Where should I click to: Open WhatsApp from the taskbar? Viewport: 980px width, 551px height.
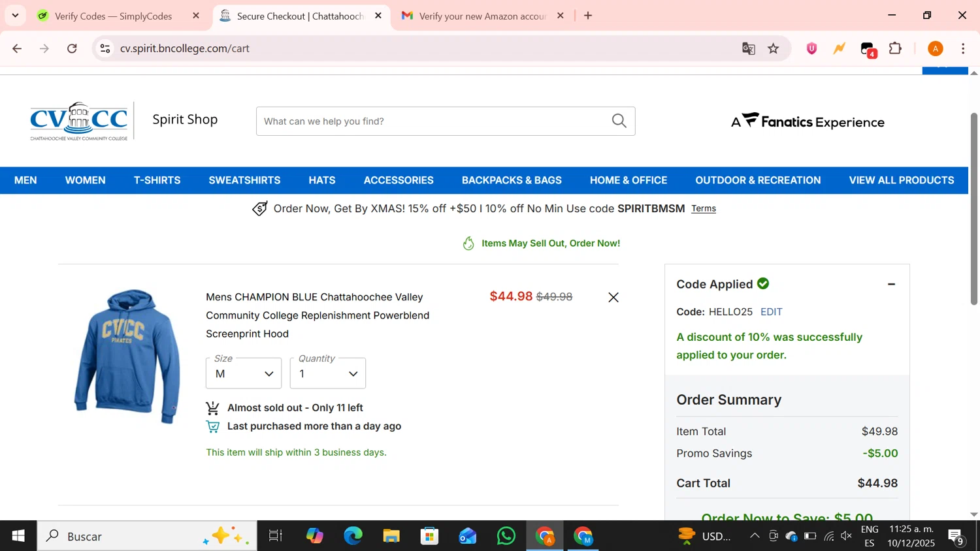pos(506,536)
